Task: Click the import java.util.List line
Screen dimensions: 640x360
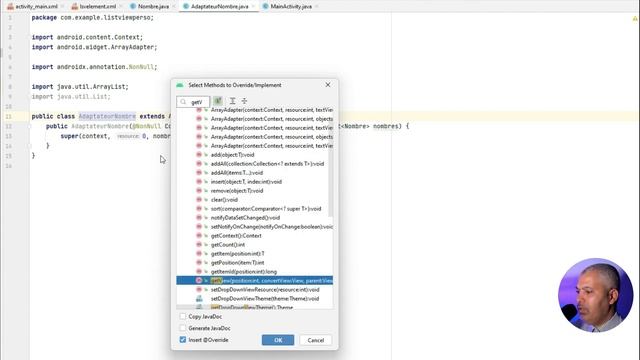Action: pyautogui.click(x=71, y=97)
